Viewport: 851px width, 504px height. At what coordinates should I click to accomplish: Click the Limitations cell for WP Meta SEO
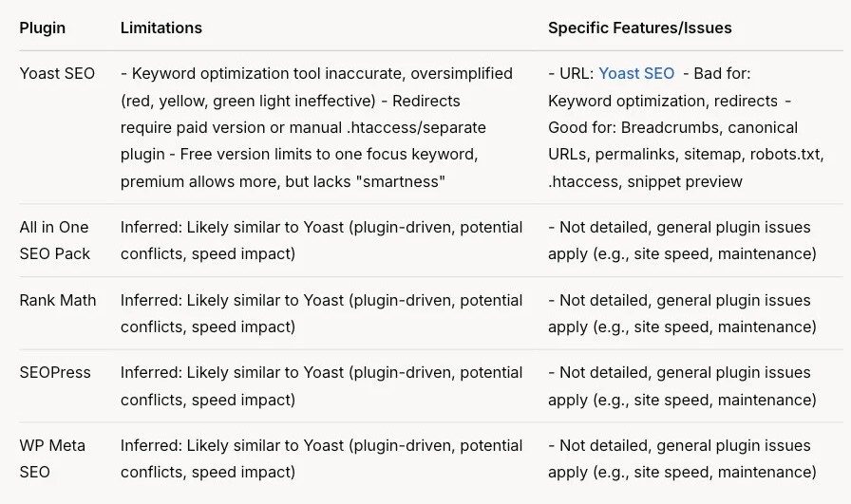[x=321, y=458]
